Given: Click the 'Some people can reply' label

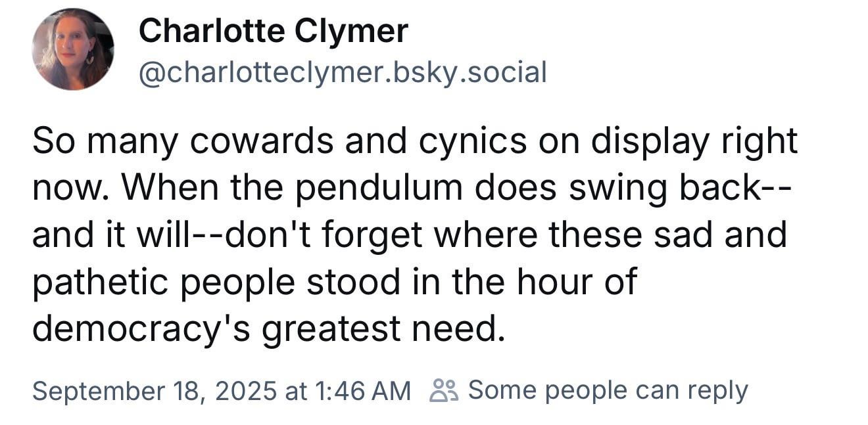Looking at the screenshot, I should tap(608, 390).
